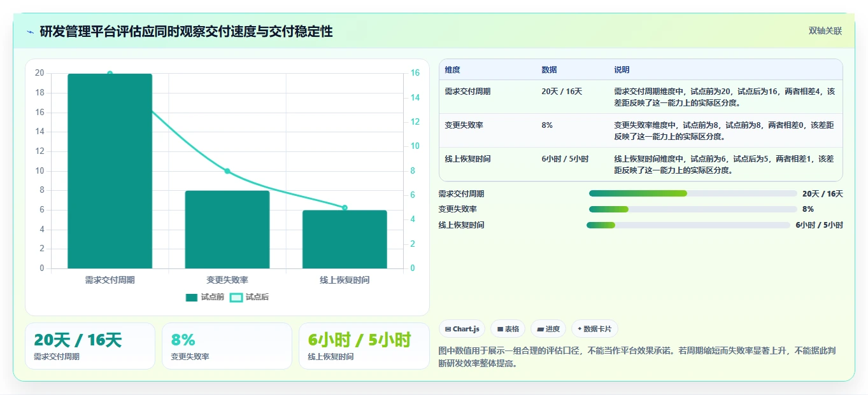Click the 20天 / 16天 table data cell
Screen dimensions: 868x395
(x=562, y=92)
